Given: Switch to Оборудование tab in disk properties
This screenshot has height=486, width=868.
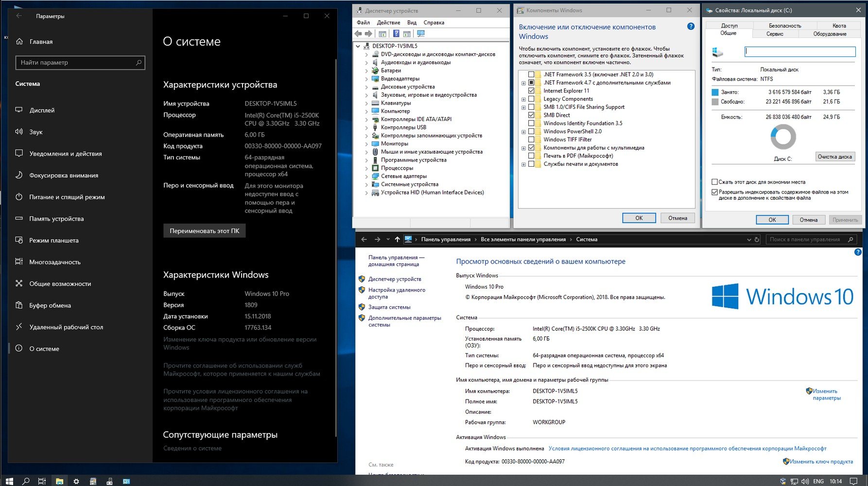Looking at the screenshot, I should (x=830, y=34).
